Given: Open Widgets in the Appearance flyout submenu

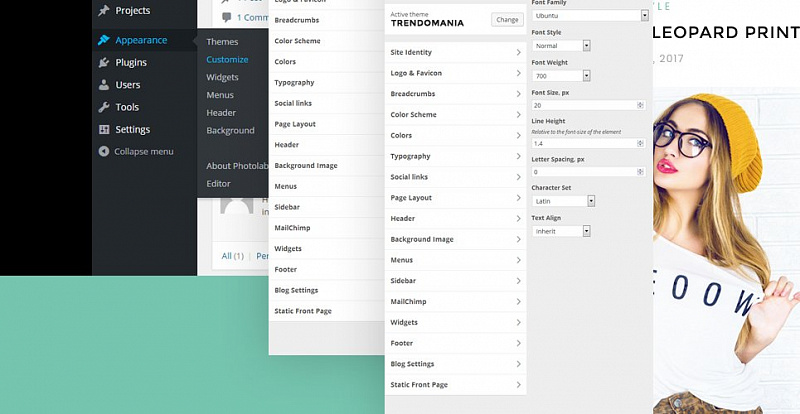Looking at the screenshot, I should pyautogui.click(x=222, y=77).
